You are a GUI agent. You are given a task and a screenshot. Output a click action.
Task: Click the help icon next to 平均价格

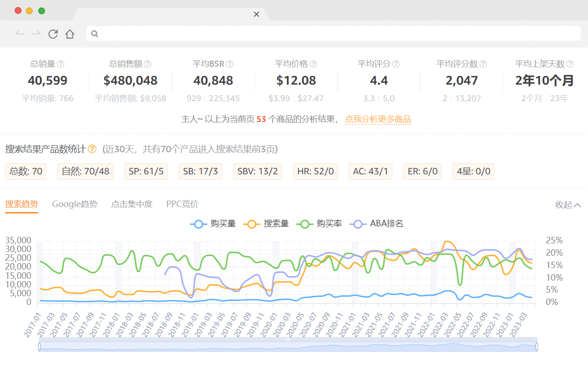point(313,64)
